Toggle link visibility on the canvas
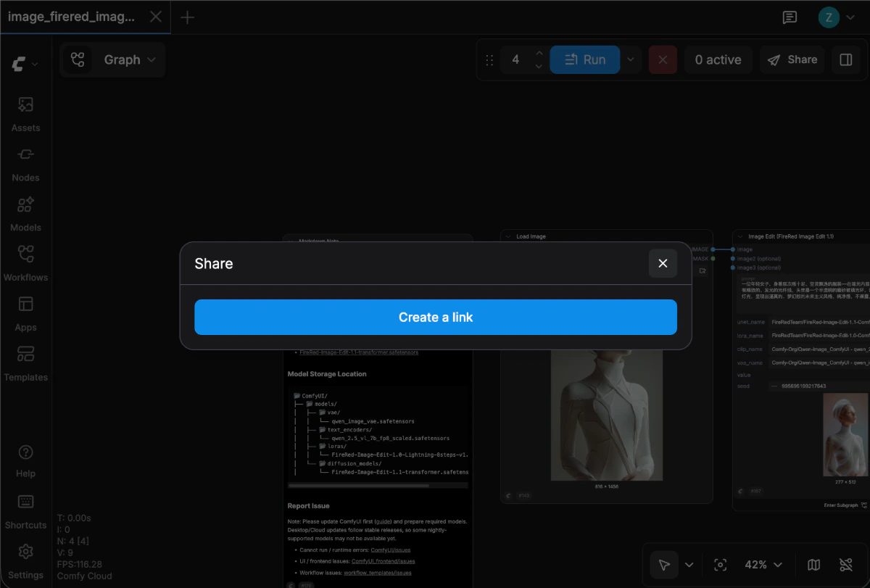 click(x=845, y=564)
